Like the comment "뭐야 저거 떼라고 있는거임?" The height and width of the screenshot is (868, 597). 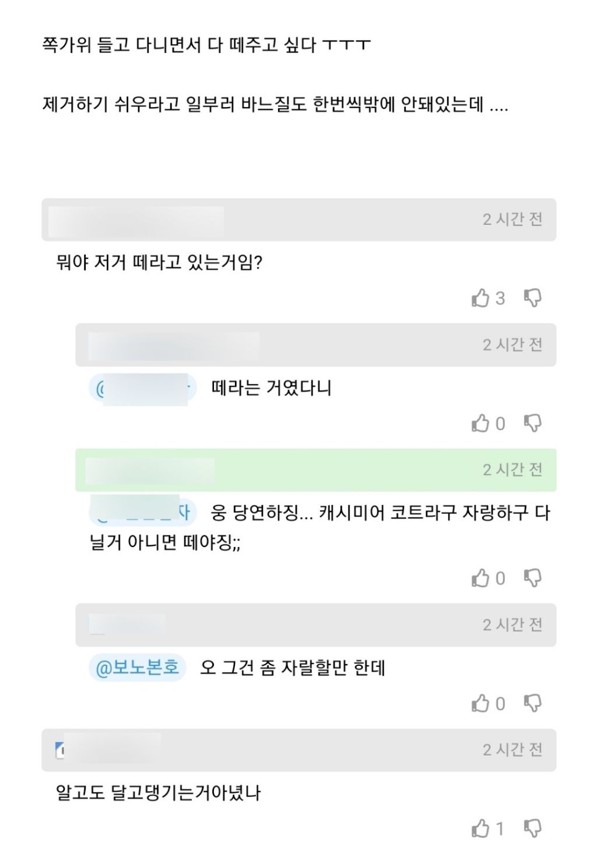point(481,298)
